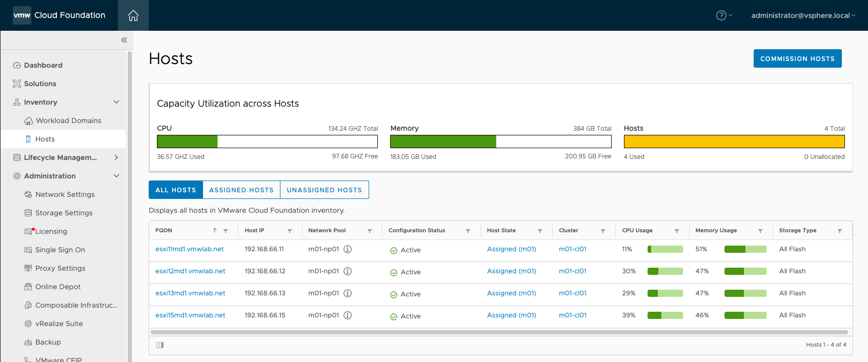868x362 pixels.
Task: Open Composable Infrastructure settings
Action: tap(71, 305)
